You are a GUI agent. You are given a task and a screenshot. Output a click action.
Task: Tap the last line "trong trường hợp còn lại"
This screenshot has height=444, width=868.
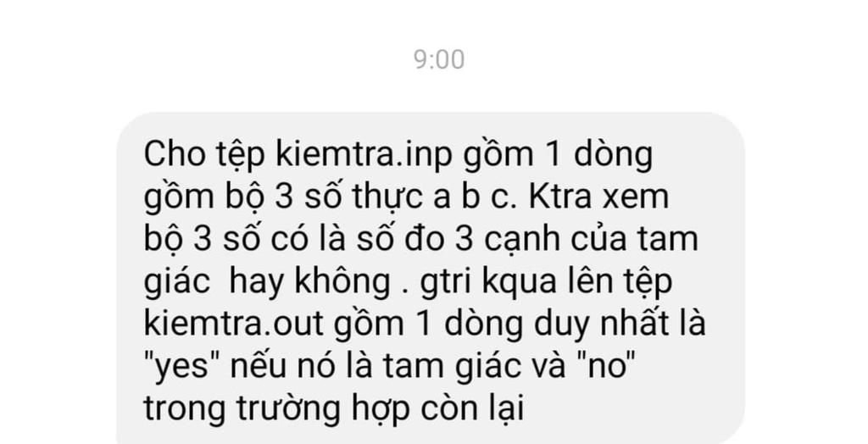pos(333,410)
